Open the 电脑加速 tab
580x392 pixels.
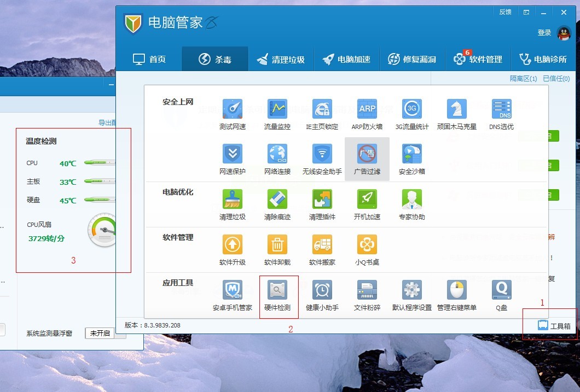pyautogui.click(x=346, y=59)
